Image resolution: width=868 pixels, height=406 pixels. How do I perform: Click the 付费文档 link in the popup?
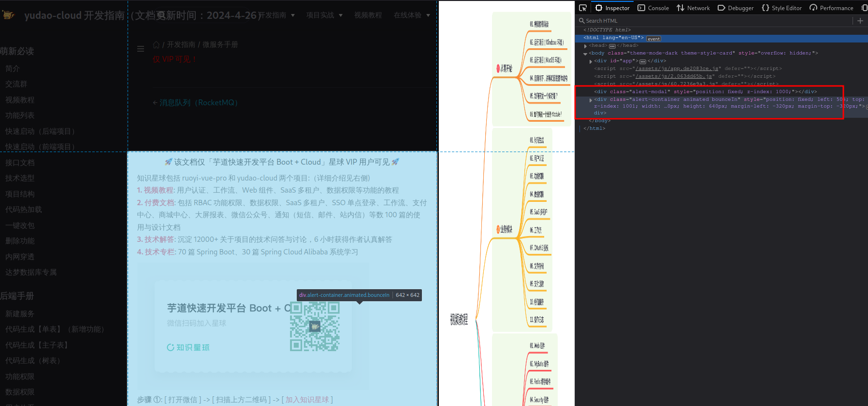tap(159, 203)
